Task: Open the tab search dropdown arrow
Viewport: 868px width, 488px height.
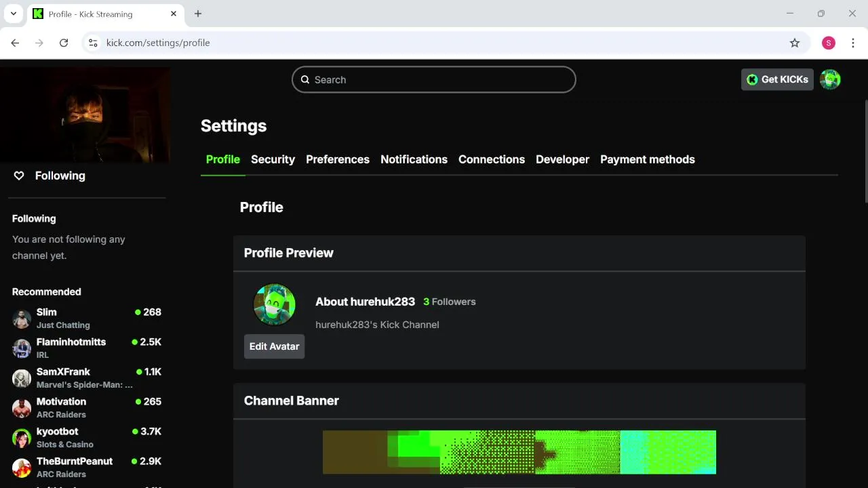Action: 13,14
